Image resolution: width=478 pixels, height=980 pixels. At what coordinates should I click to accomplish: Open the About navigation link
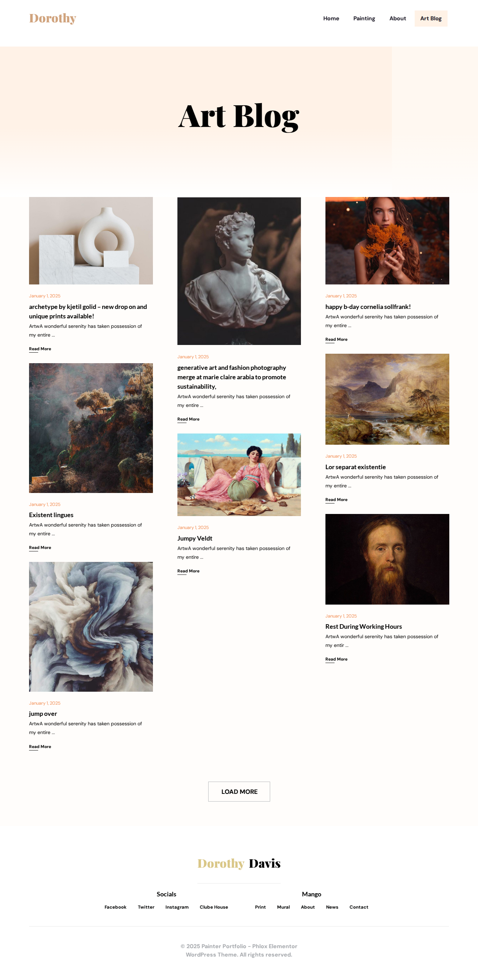pyautogui.click(x=397, y=18)
